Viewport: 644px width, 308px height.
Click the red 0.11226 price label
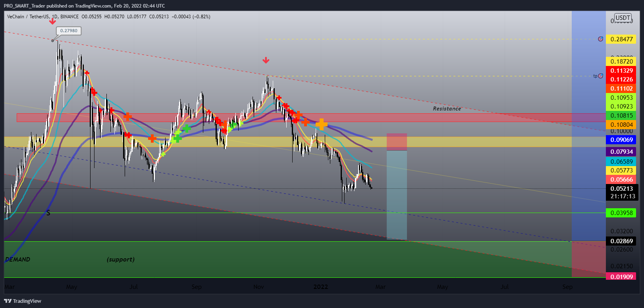pos(621,79)
